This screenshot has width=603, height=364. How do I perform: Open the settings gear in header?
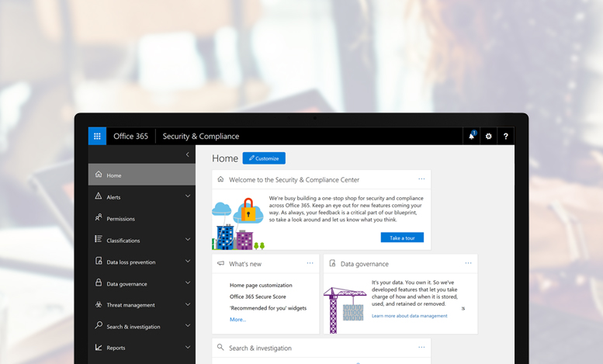tap(488, 137)
